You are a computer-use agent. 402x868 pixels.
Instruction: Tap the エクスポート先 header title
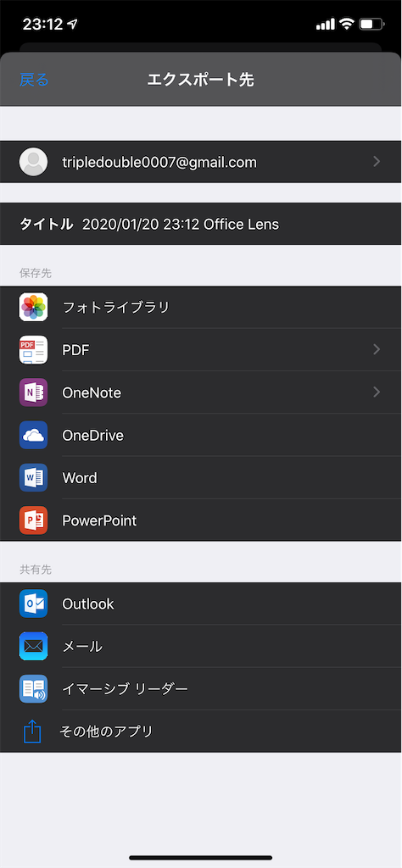click(x=200, y=80)
